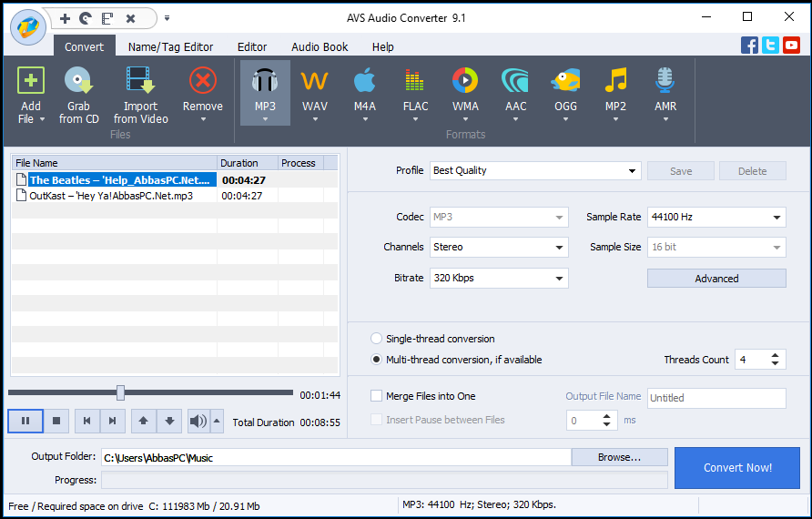
Task: Click Browse for output folder
Action: pyautogui.click(x=619, y=457)
